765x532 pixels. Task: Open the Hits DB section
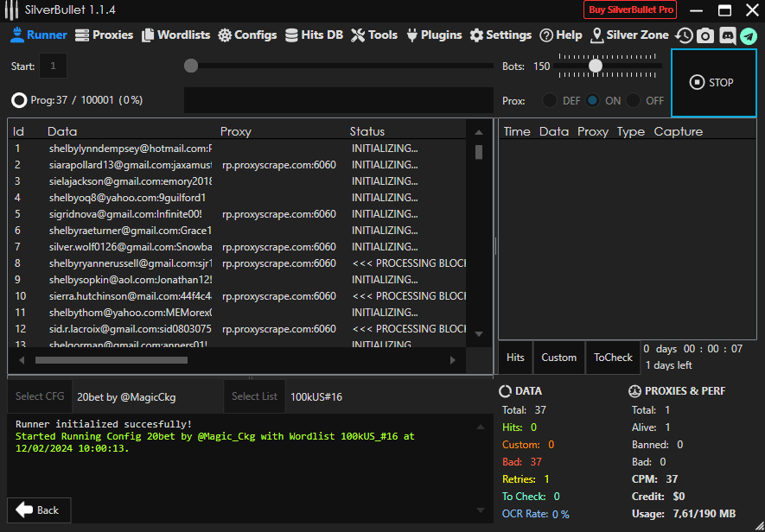pyautogui.click(x=314, y=35)
